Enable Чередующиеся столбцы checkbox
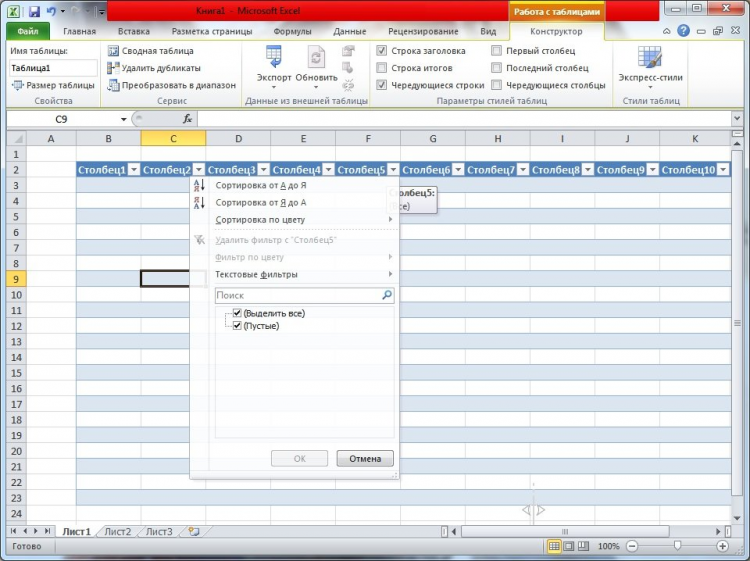750x561 pixels. 496,85
